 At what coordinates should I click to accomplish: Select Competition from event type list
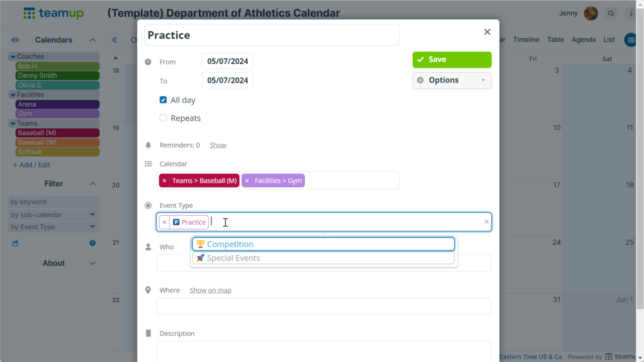click(x=324, y=244)
